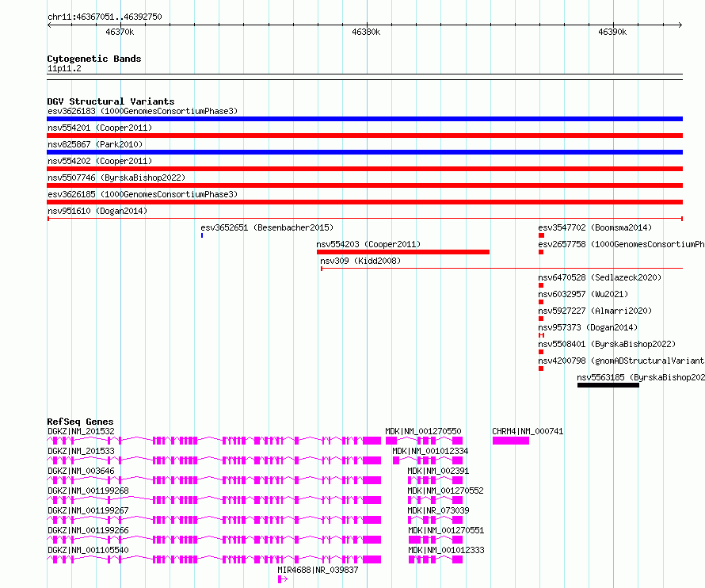Click the nsv957373 Dogan2014 variant glyph
Image resolution: width=705 pixels, height=588 pixels.
tap(541, 335)
